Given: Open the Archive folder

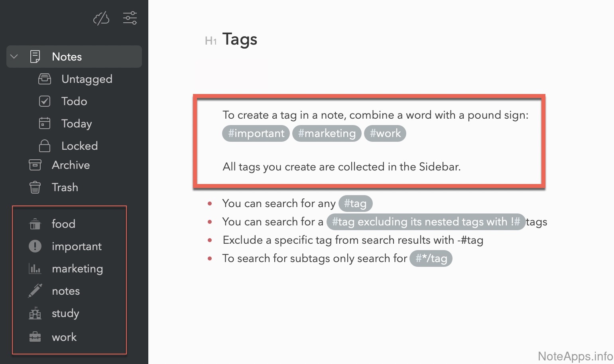Looking at the screenshot, I should 71,165.
